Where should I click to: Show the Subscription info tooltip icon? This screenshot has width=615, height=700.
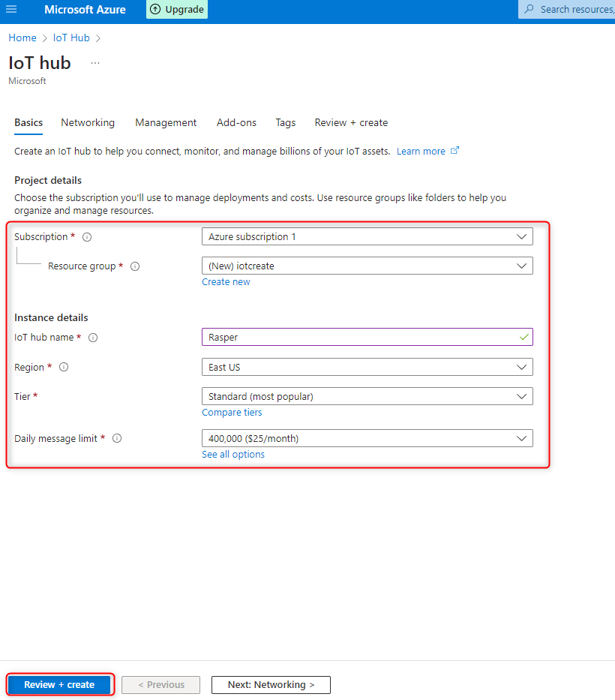[87, 237]
